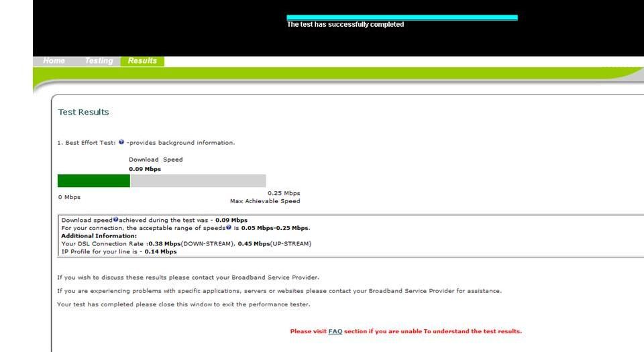Click the red 'Please visit' notice text
Image resolution: width=644 pixels, height=352 pixels.
point(406,331)
